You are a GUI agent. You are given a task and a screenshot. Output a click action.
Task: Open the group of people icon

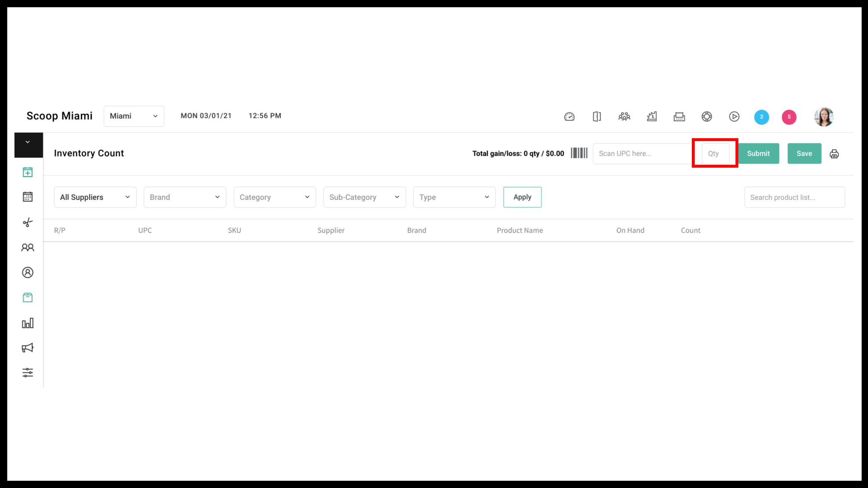624,117
